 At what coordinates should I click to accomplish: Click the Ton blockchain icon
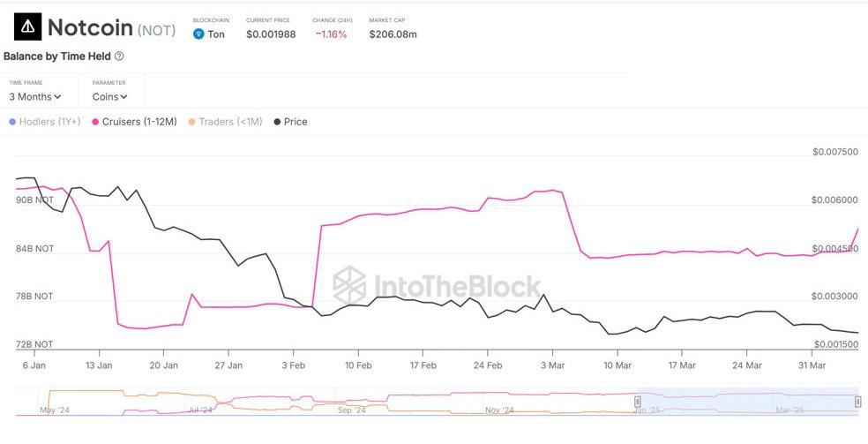(198, 34)
